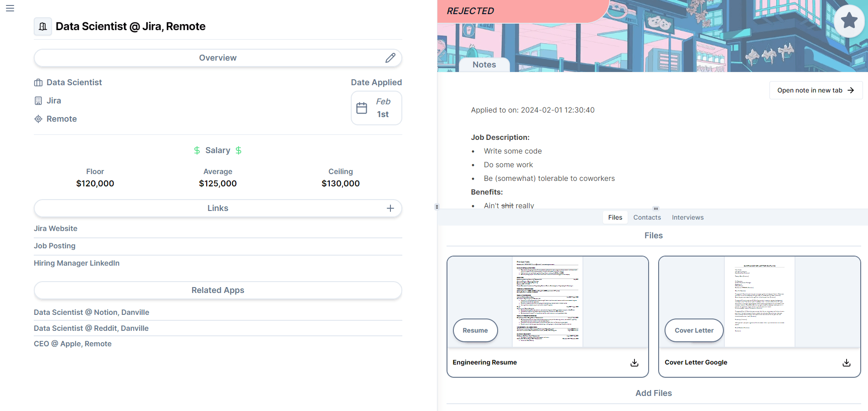Viewport: 868px width, 411px height.
Task: Grab the vertical panel divider handle
Action: coord(437,206)
